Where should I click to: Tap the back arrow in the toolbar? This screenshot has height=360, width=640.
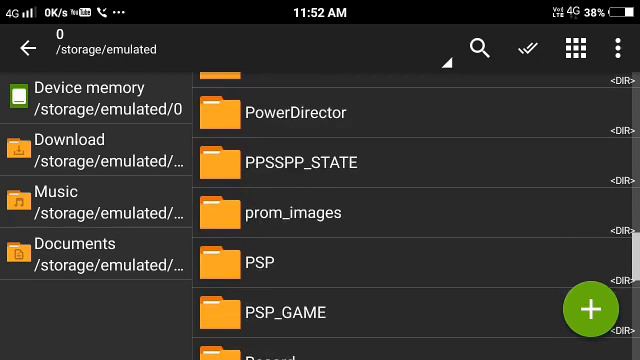tap(28, 48)
